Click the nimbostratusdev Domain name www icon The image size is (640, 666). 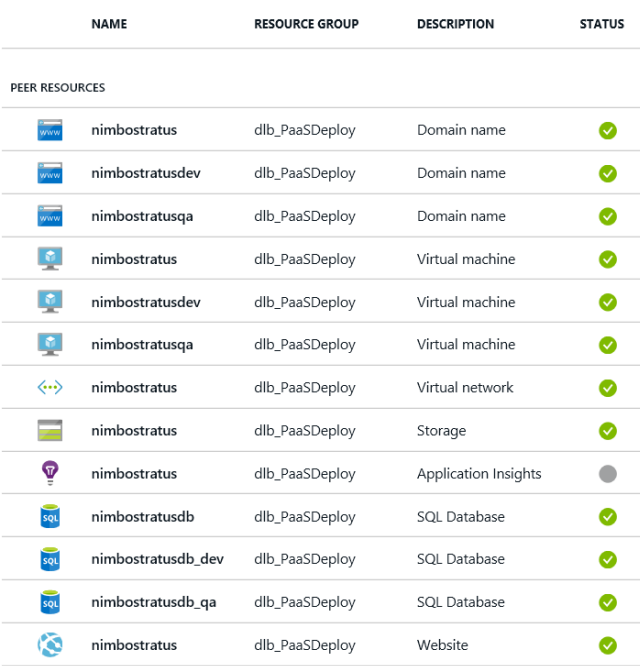point(50,173)
